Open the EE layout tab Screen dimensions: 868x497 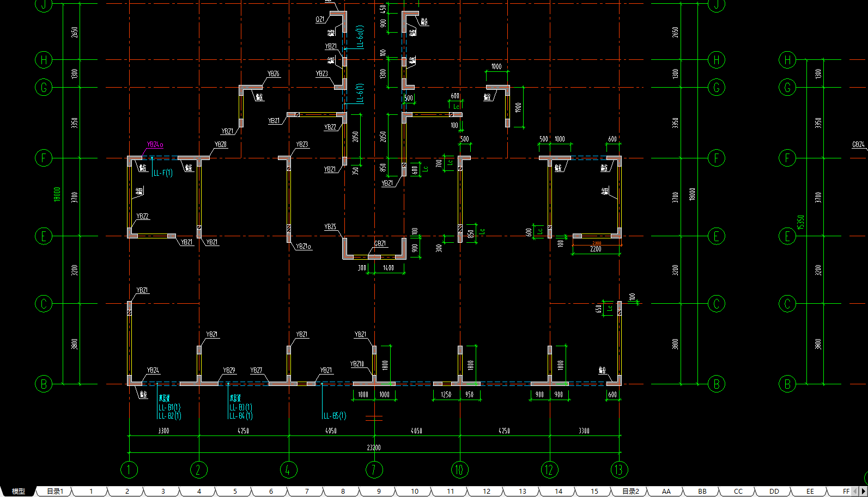810,492
